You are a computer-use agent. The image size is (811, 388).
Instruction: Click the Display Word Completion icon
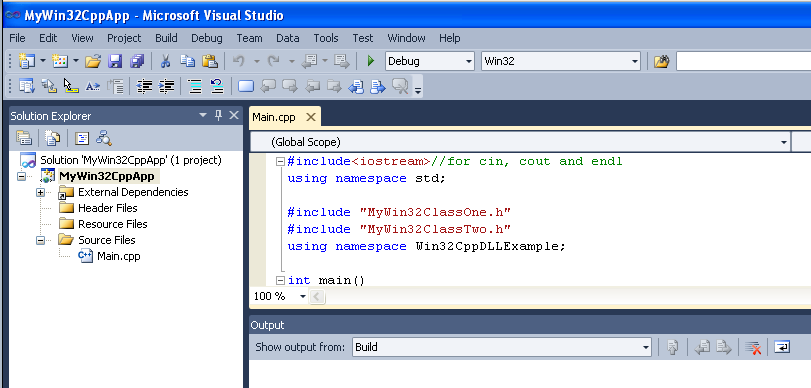[x=93, y=86]
